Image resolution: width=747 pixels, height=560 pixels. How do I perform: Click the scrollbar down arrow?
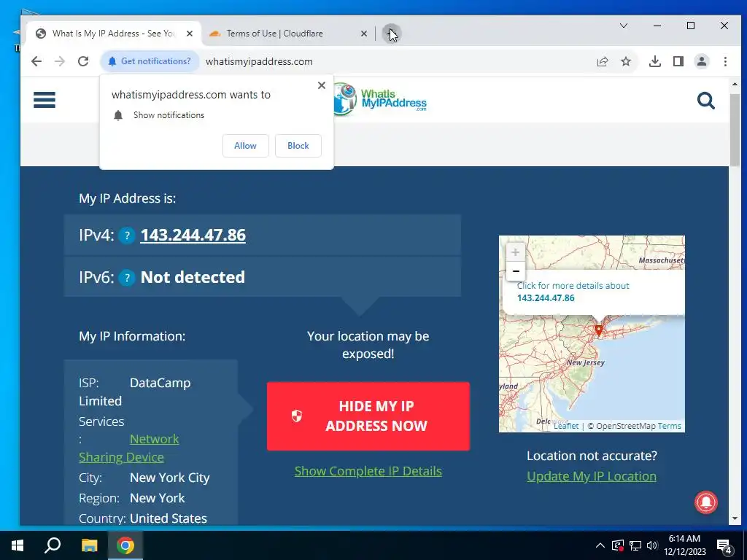coord(735,518)
